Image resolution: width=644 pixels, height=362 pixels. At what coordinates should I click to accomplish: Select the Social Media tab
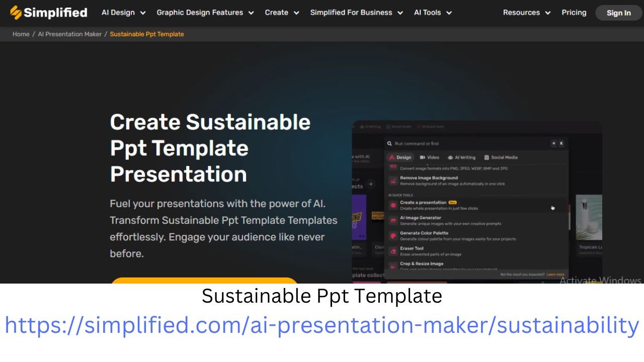pos(501,157)
